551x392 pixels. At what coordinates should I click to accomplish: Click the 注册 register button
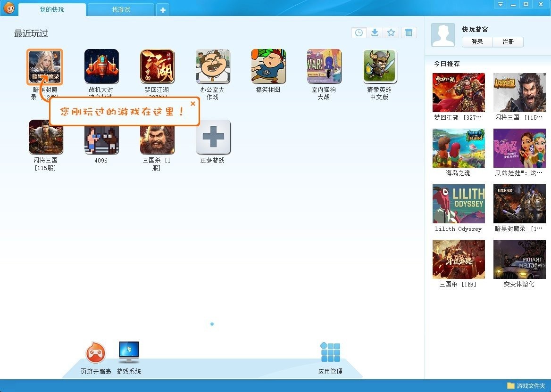point(508,42)
